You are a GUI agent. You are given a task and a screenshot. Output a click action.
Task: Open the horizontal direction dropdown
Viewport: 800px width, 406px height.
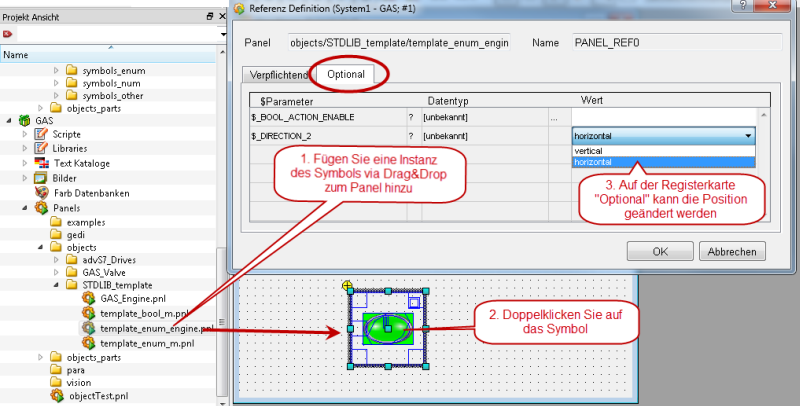(x=747, y=135)
